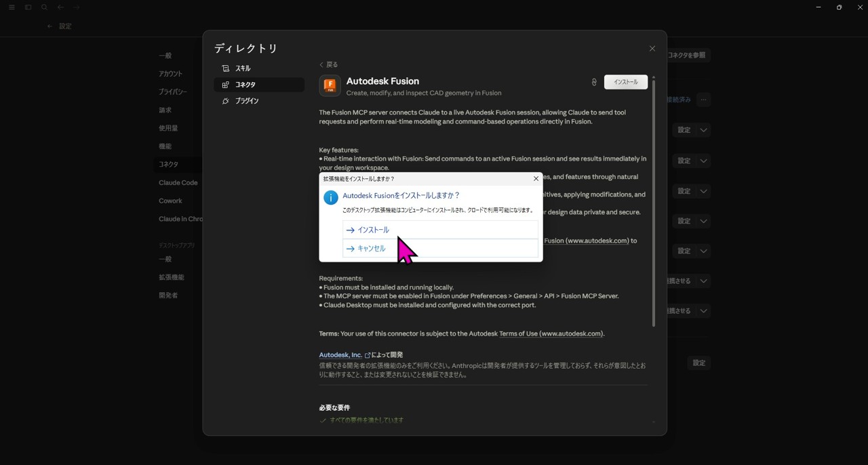Confirm installation via インストール in the dialog

tap(372, 229)
